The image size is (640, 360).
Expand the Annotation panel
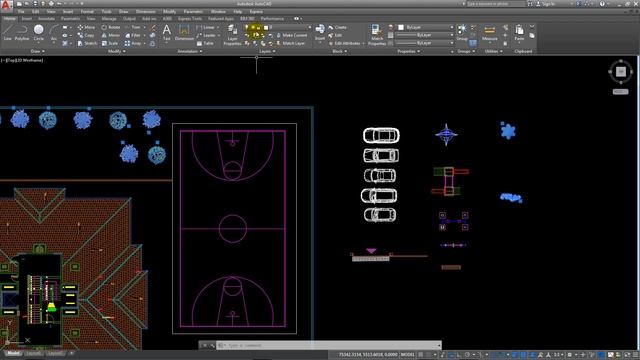click(190, 51)
